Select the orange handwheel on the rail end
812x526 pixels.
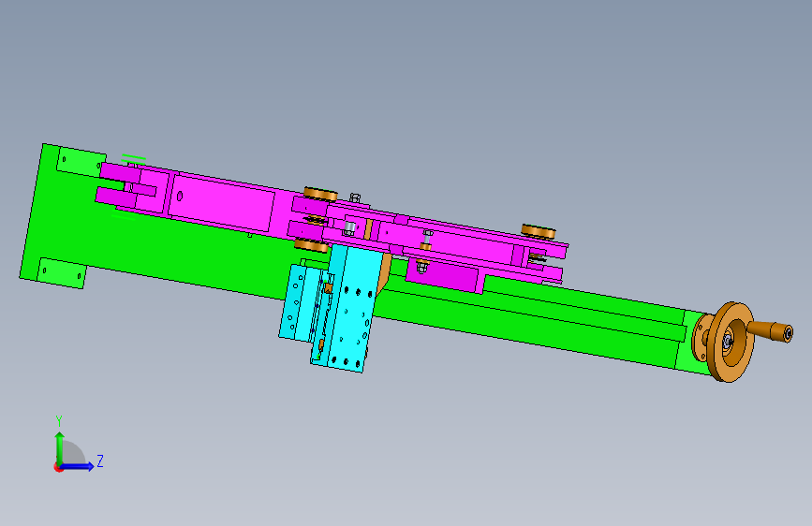[730, 343]
